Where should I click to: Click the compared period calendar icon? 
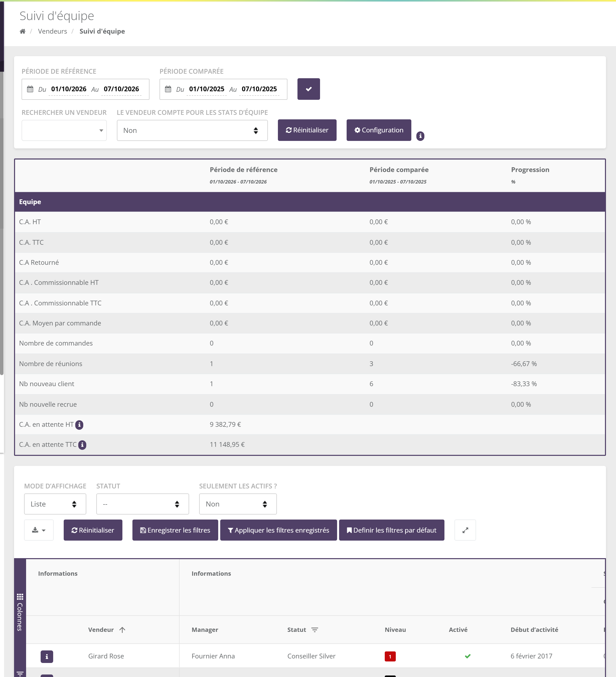coord(168,89)
